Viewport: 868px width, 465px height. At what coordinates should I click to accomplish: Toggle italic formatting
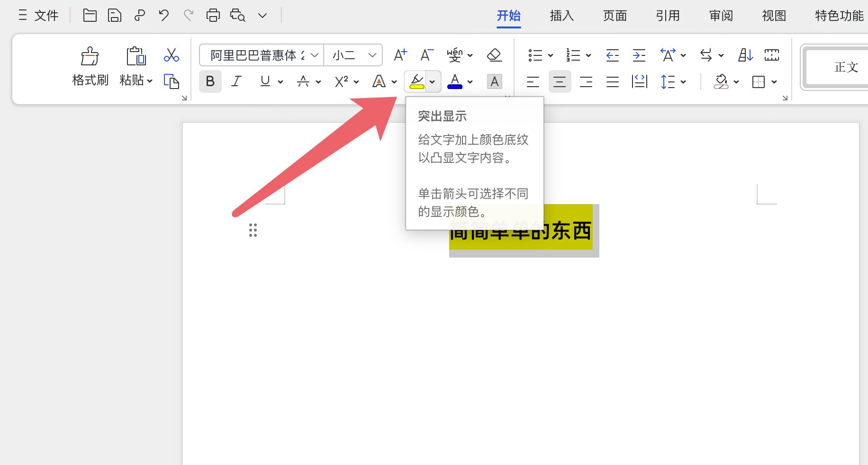236,81
